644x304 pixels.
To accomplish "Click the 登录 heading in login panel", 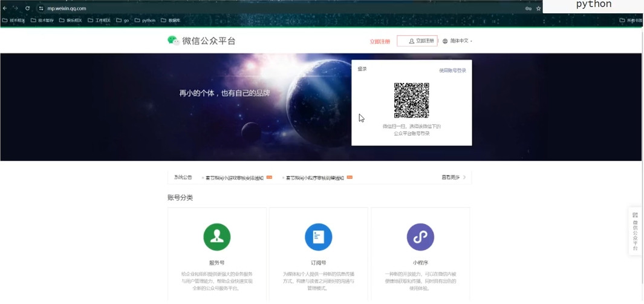I will click(x=362, y=68).
